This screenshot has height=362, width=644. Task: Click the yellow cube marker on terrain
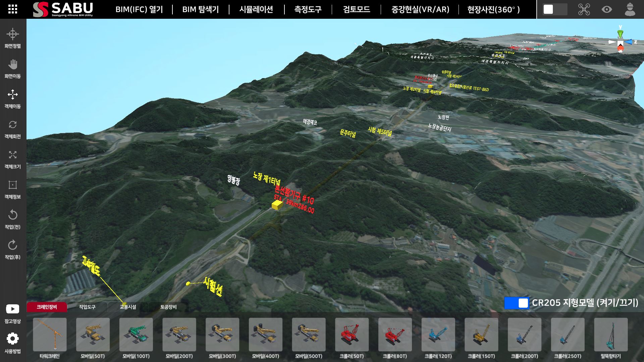(x=277, y=205)
